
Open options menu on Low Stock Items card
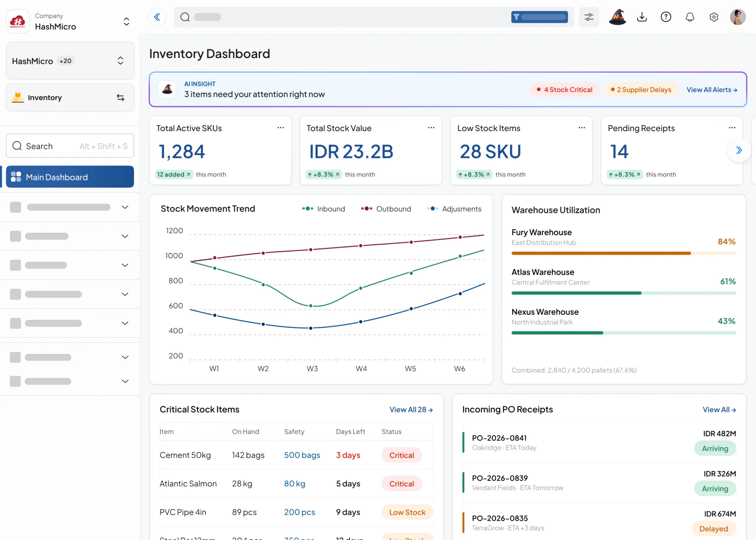coord(581,128)
